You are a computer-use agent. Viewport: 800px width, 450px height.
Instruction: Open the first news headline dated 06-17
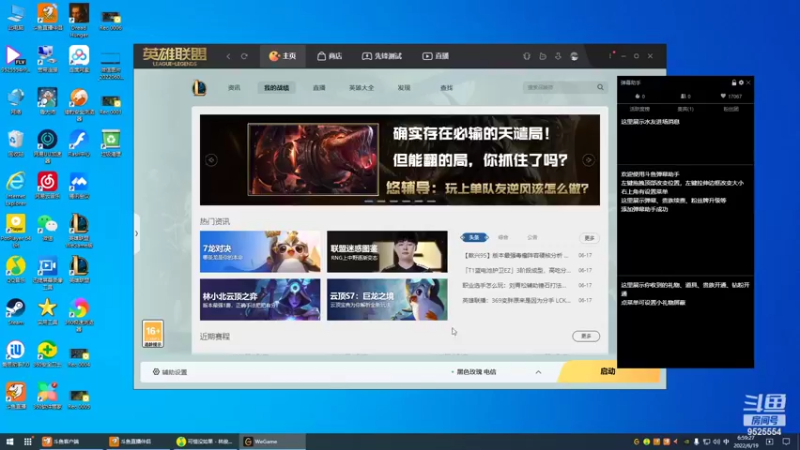pos(516,255)
